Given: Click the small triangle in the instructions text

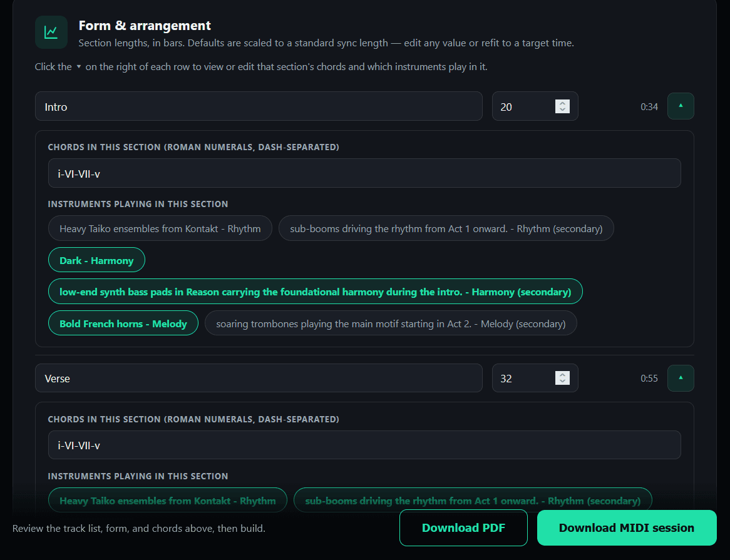Looking at the screenshot, I should tap(79, 66).
